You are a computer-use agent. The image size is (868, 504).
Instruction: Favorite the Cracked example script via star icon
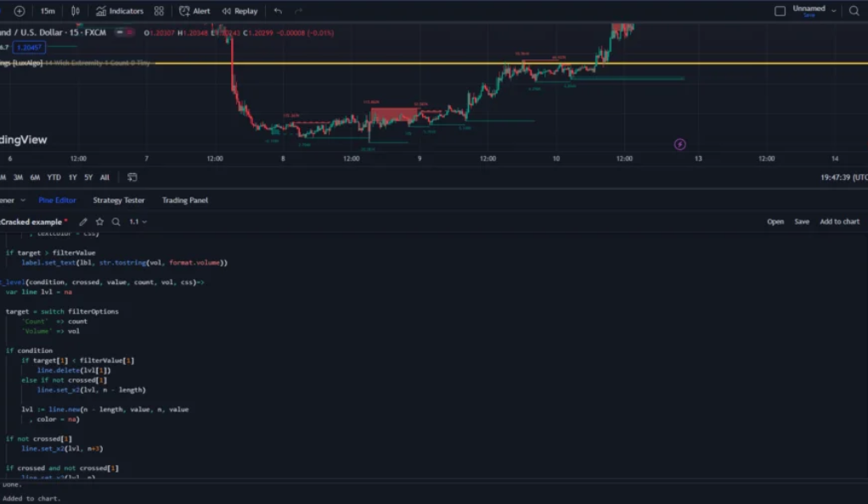coord(99,221)
